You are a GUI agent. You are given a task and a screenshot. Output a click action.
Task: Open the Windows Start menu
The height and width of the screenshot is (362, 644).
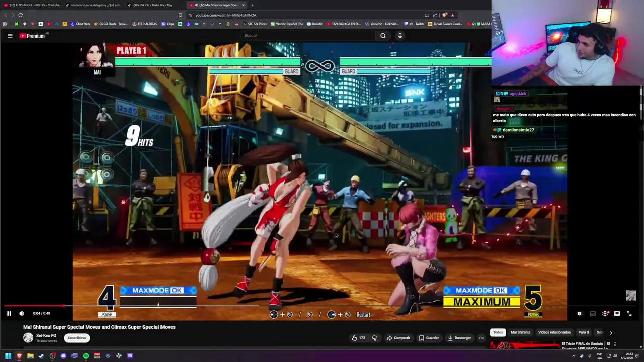click(x=8, y=356)
